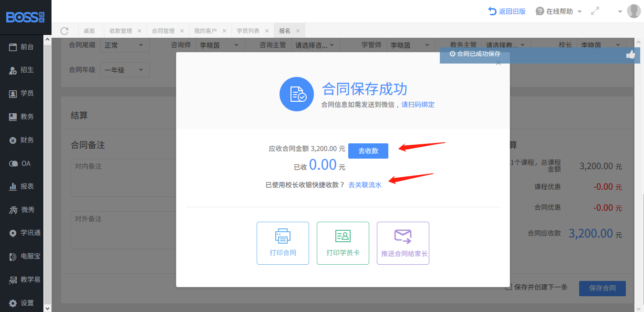Click the 返回旧版 link text
644x312 pixels.
pyautogui.click(x=512, y=11)
